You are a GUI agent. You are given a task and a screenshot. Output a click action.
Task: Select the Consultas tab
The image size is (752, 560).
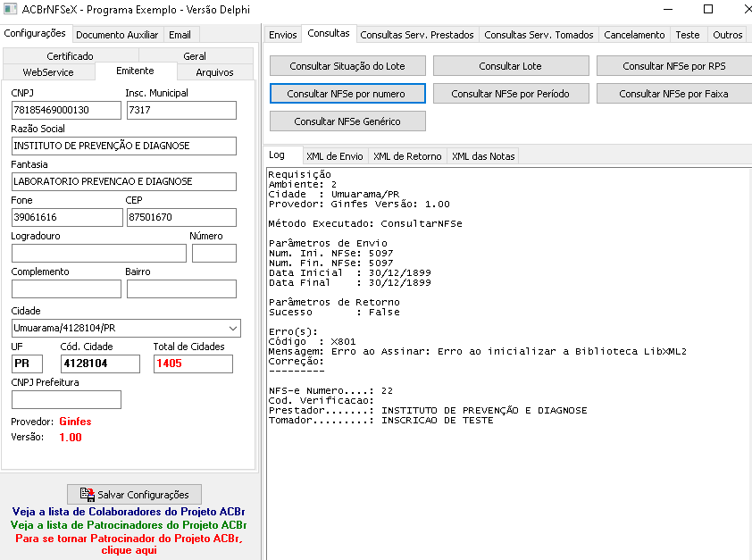pyautogui.click(x=329, y=34)
